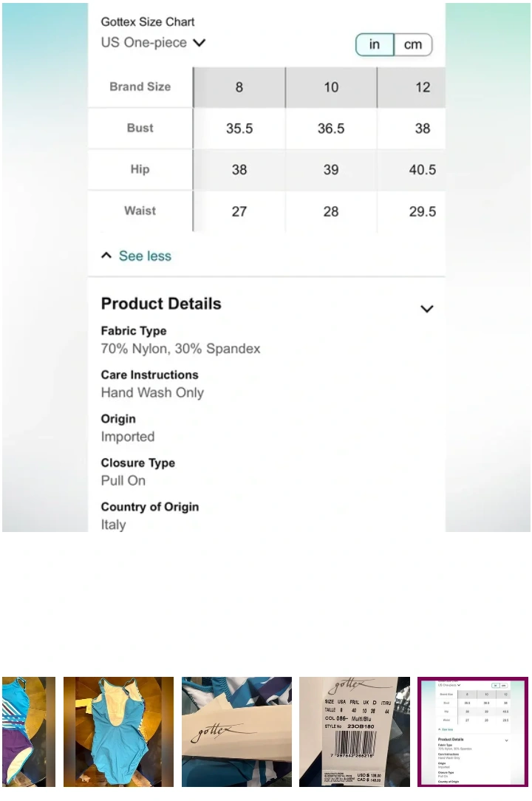Open the barcode price tag thumbnail
The image size is (532, 801).
click(355, 732)
